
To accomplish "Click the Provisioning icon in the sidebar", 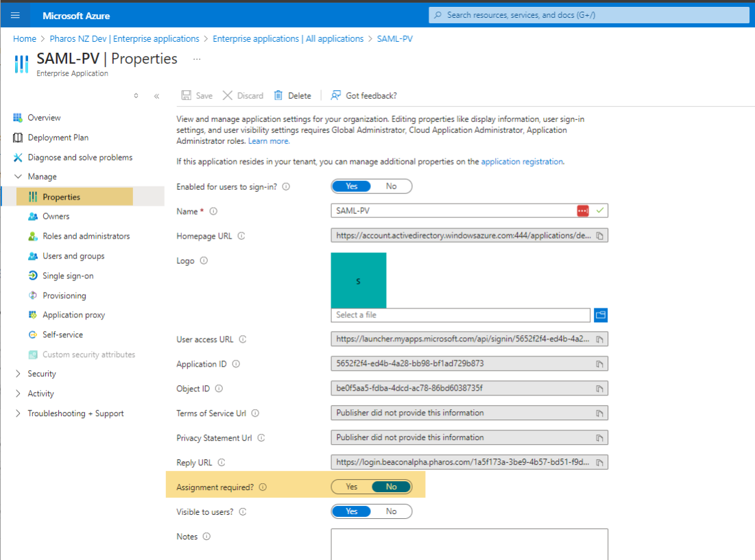I will tap(33, 295).
